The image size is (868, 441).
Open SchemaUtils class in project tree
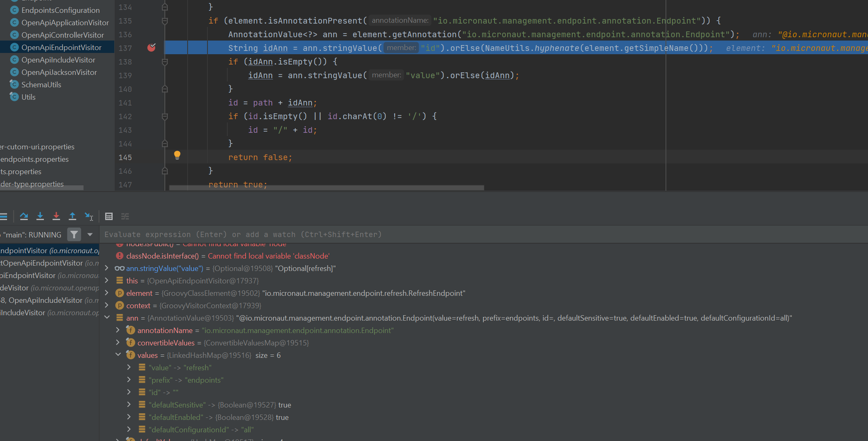[41, 85]
